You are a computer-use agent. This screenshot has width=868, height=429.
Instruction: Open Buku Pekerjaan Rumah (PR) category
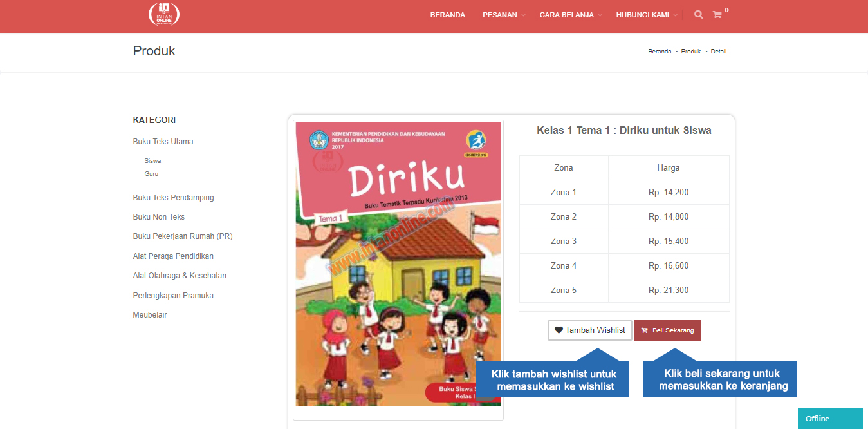tap(183, 236)
